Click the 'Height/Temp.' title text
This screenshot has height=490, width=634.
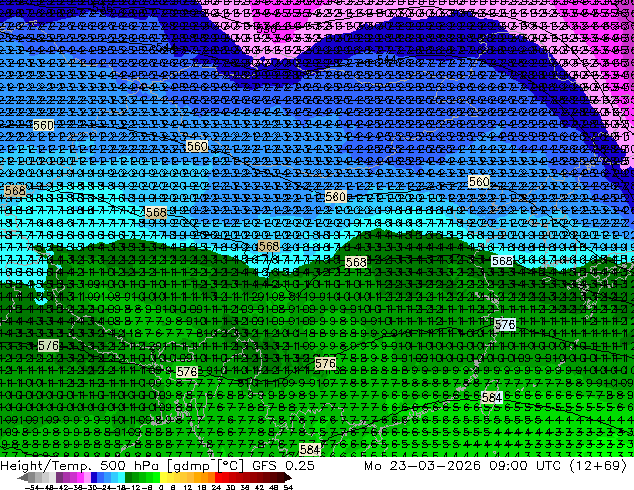44,466
